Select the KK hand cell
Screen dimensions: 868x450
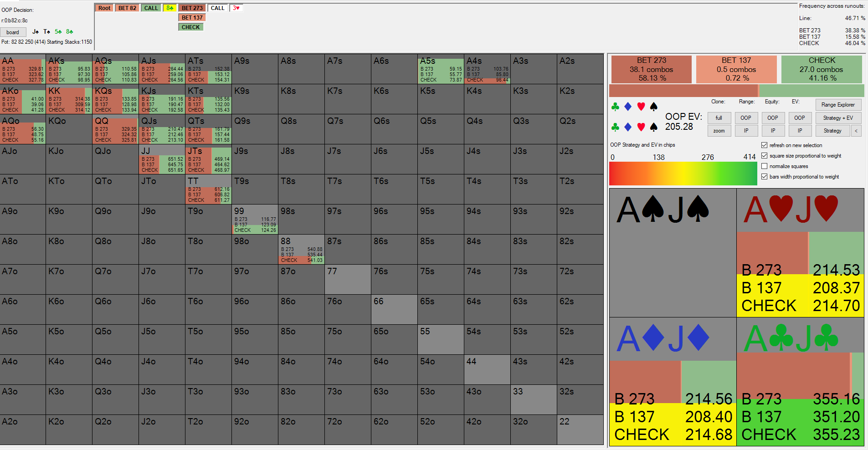click(x=69, y=99)
